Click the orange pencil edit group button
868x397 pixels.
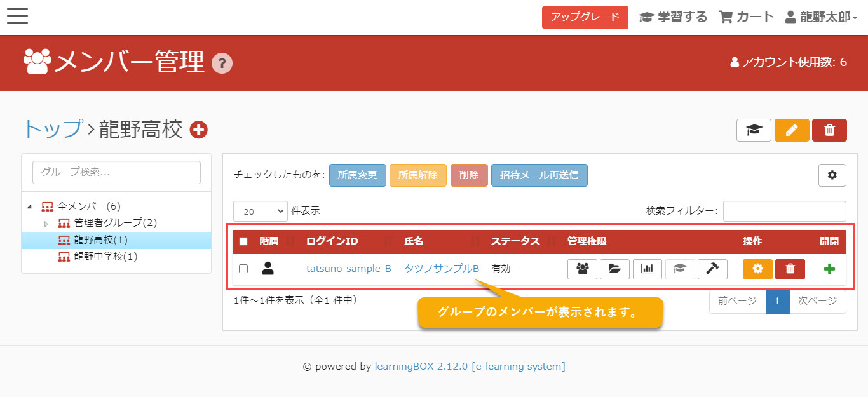[x=791, y=130]
